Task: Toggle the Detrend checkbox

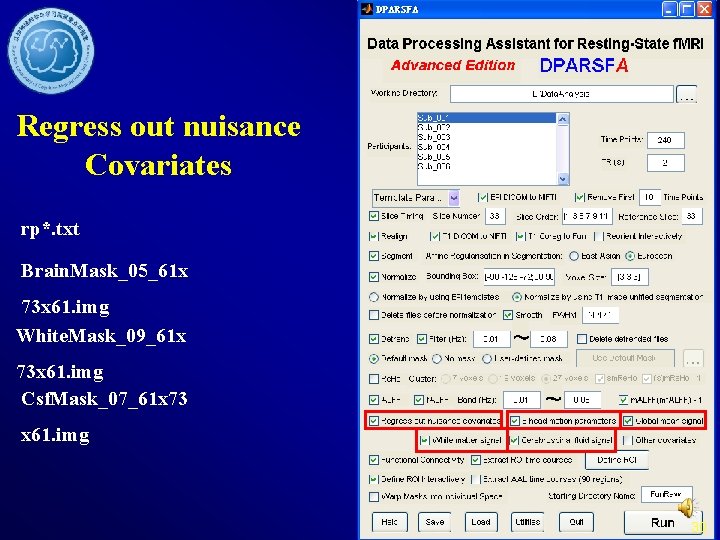Action: 374,339
